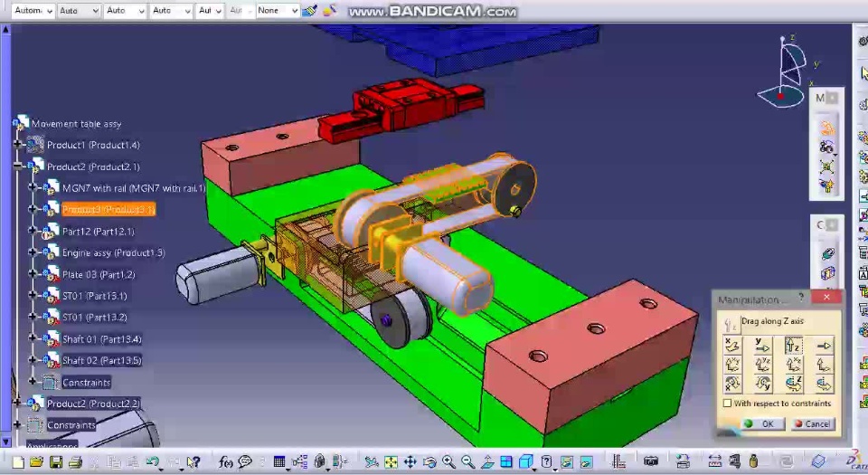Viewport: 868px width, 475px height.
Task: Select Part12 (Part12.1) in tree
Action: (x=98, y=232)
